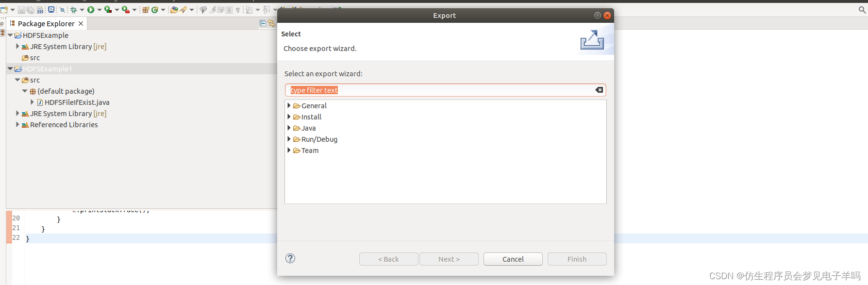Toggle Skip All Breakpoints icon
Viewport: 868px width, 285px height.
62,10
